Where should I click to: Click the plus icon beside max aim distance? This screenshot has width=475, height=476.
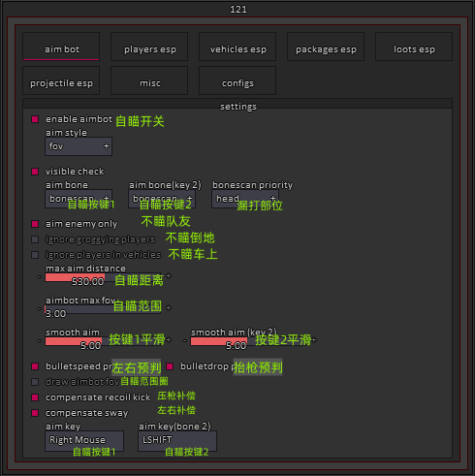pyautogui.click(x=169, y=276)
